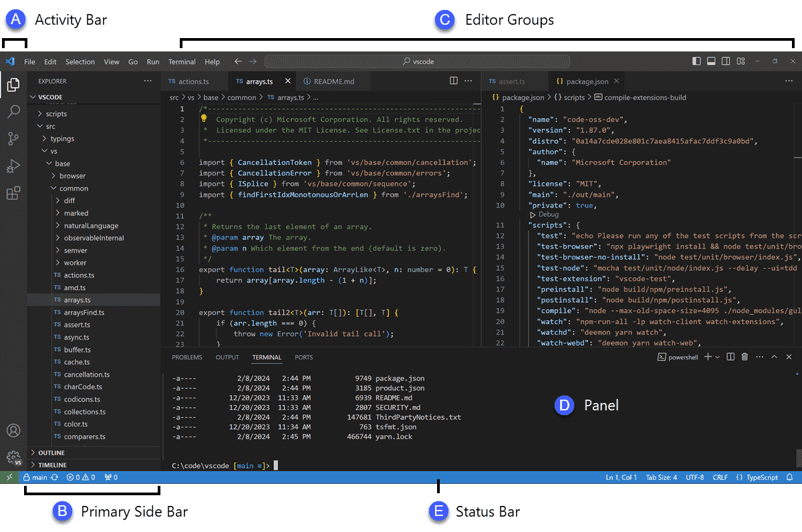802x532 pixels.
Task: Click the Go Forward arrow in title bar
Action: (x=253, y=61)
